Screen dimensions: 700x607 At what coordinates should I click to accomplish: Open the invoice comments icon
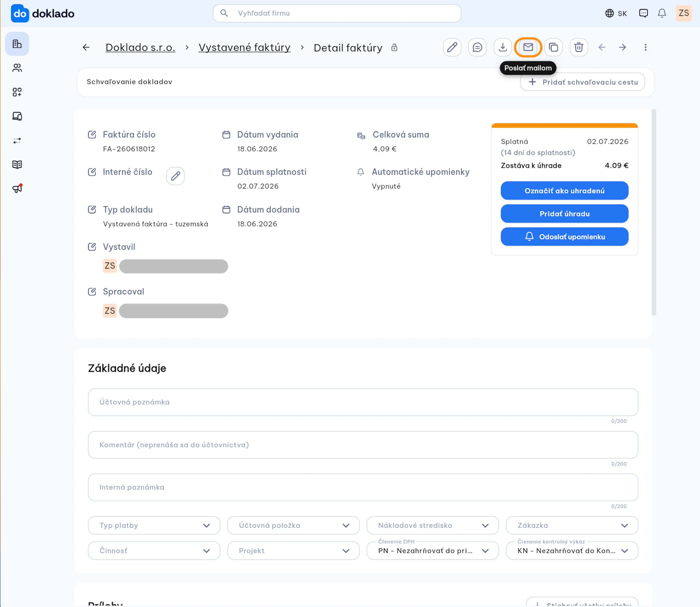click(477, 47)
